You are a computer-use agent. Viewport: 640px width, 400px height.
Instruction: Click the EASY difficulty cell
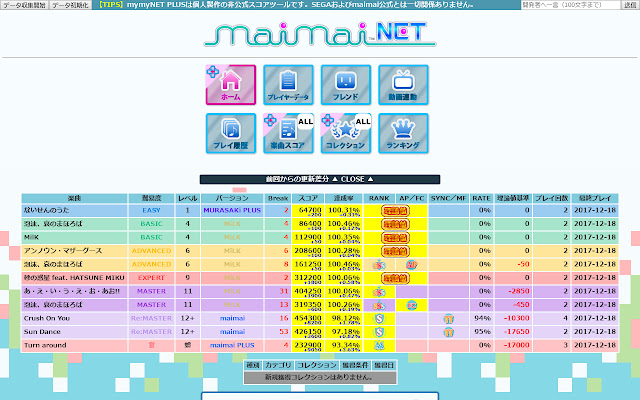[151, 211]
